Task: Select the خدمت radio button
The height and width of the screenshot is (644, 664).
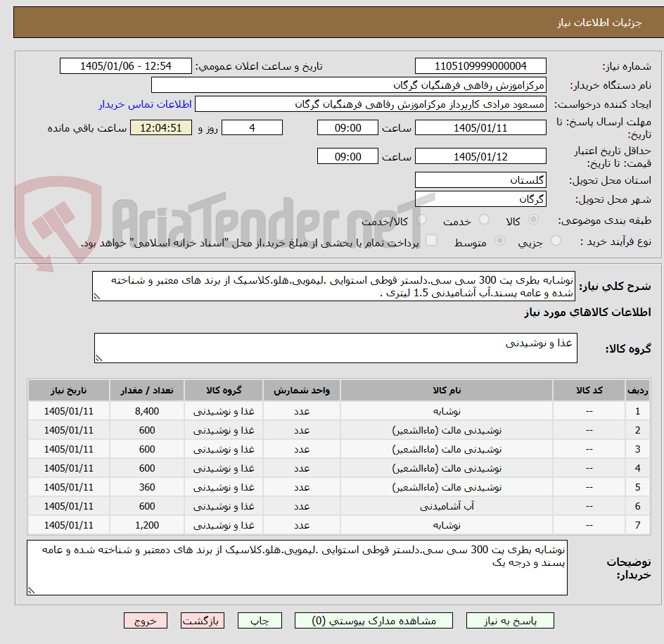Action: [484, 220]
